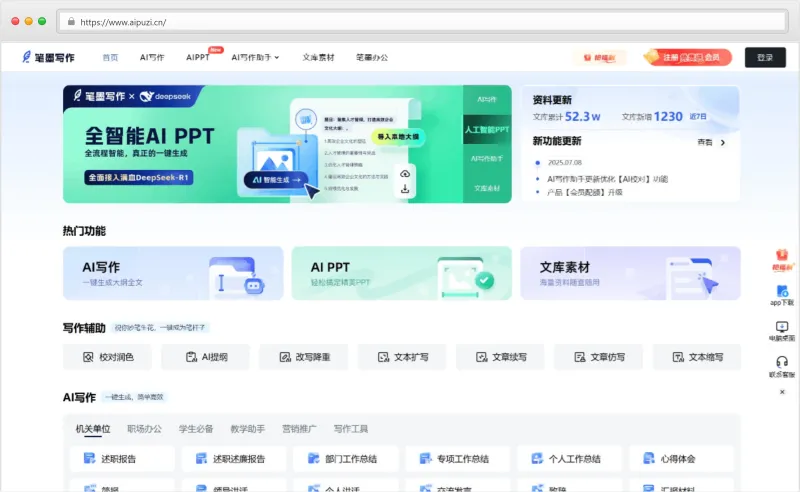
Task: Click the black 登录 button
Action: (x=765, y=57)
